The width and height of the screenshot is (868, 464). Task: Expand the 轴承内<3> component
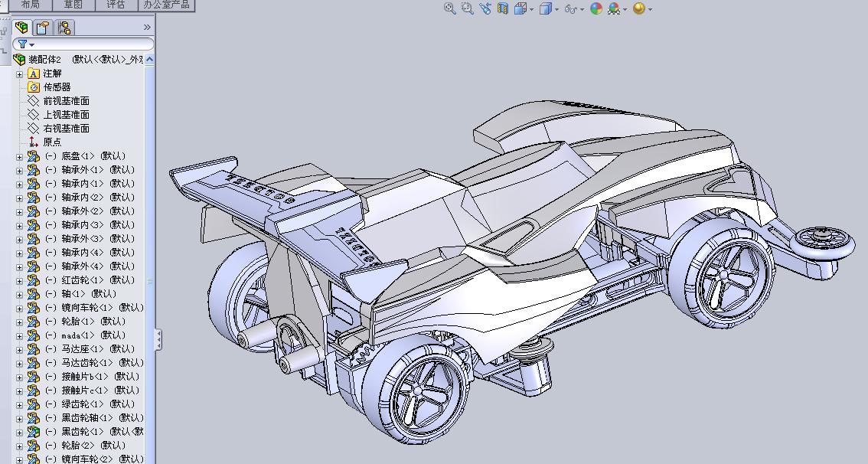pyautogui.click(x=19, y=226)
